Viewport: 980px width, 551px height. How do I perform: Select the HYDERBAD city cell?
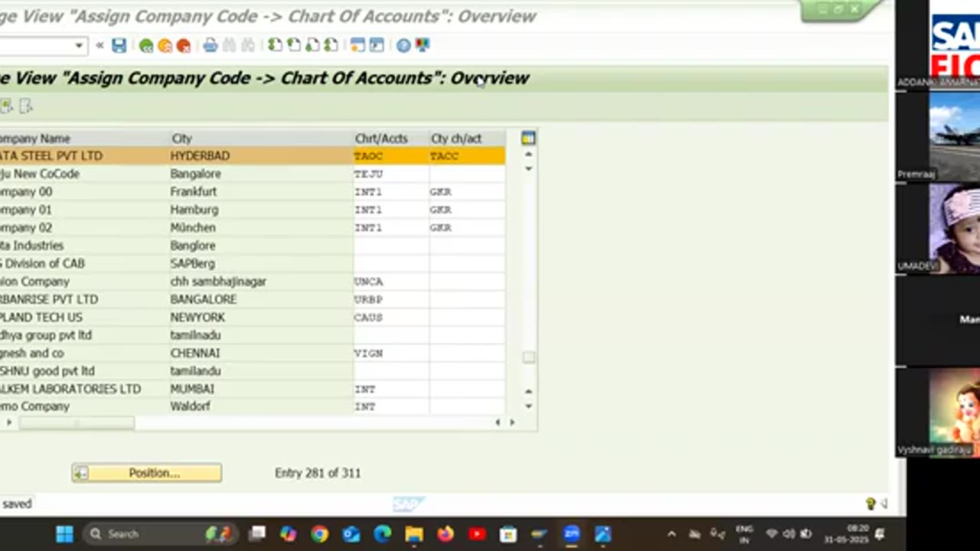pyautogui.click(x=261, y=156)
